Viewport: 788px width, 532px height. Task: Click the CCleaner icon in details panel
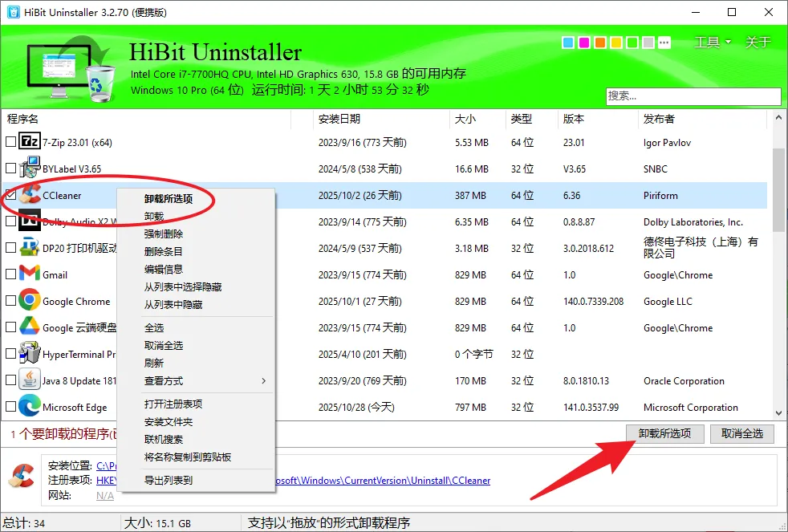pos(21,477)
